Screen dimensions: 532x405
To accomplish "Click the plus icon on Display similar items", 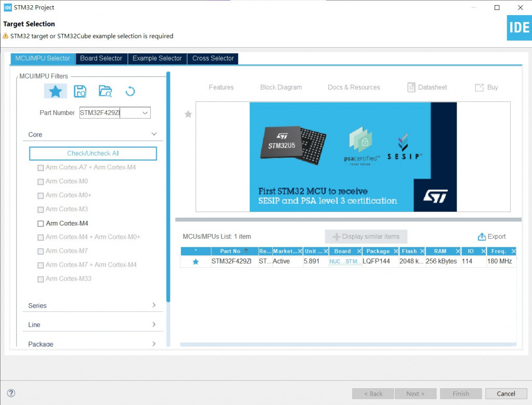I will pos(336,237).
